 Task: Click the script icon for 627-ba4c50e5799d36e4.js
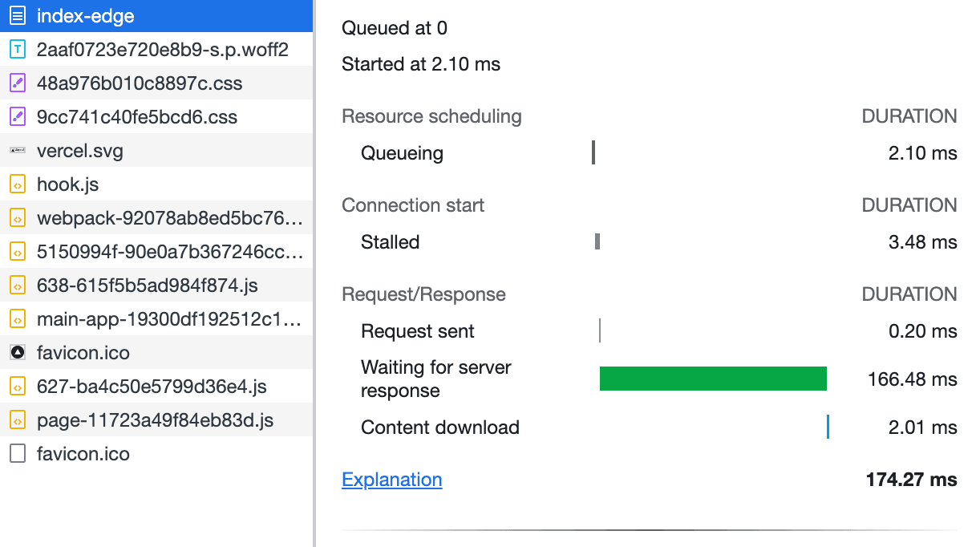[17, 387]
